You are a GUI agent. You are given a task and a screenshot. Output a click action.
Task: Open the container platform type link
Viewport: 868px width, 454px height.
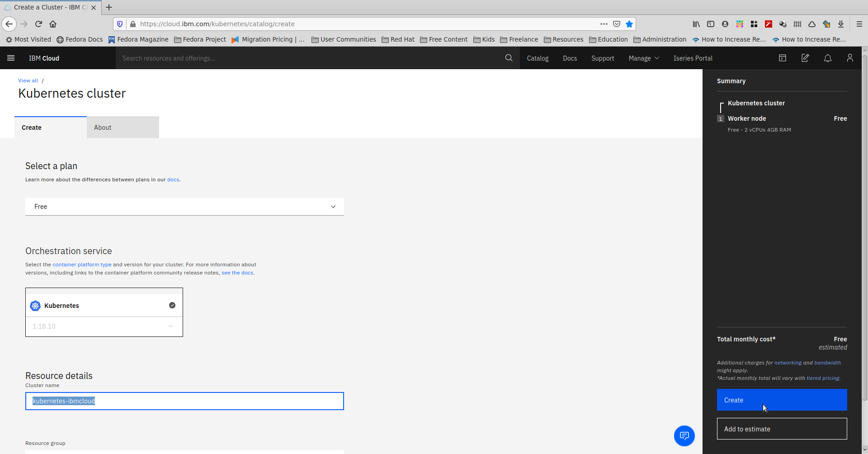82,265
